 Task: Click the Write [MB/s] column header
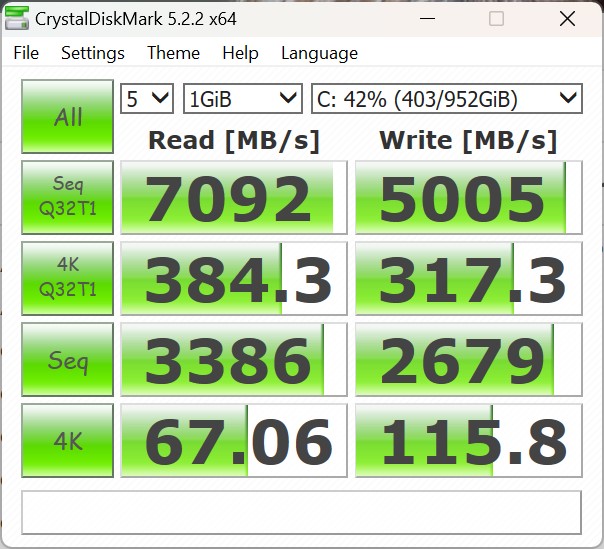[468, 141]
